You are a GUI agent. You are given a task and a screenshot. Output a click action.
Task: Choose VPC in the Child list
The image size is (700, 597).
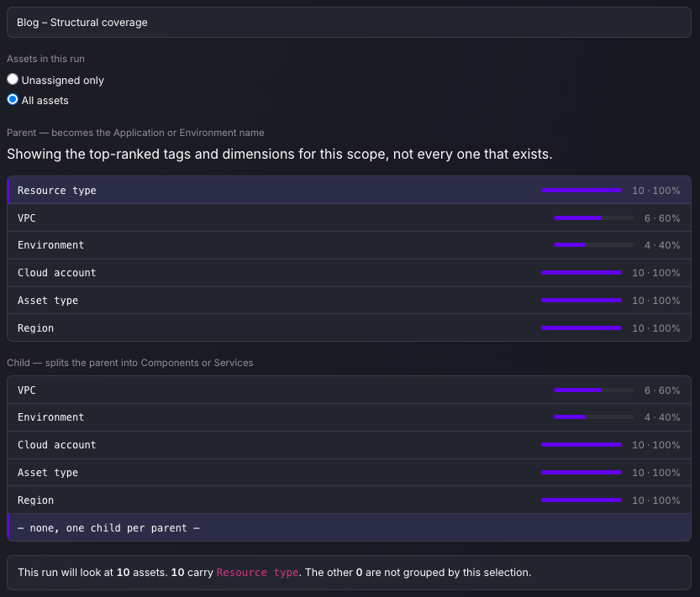click(x=349, y=390)
